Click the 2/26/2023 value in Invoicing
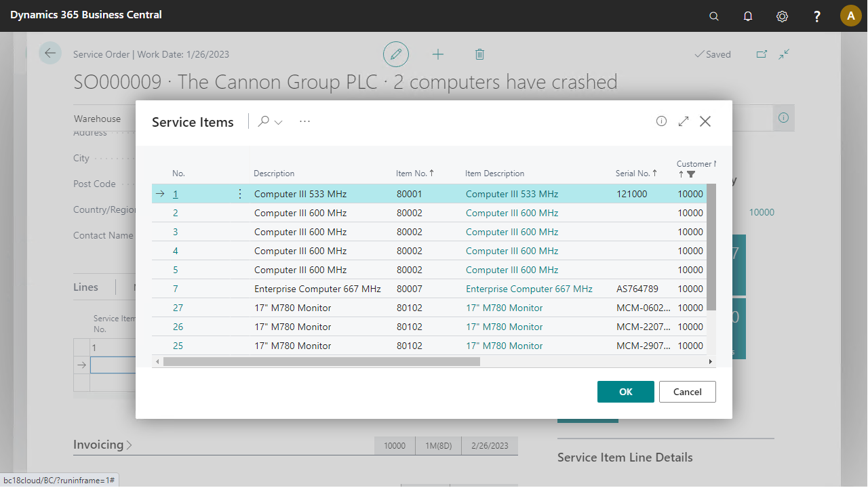Screen dimensions: 868x488 (490, 445)
